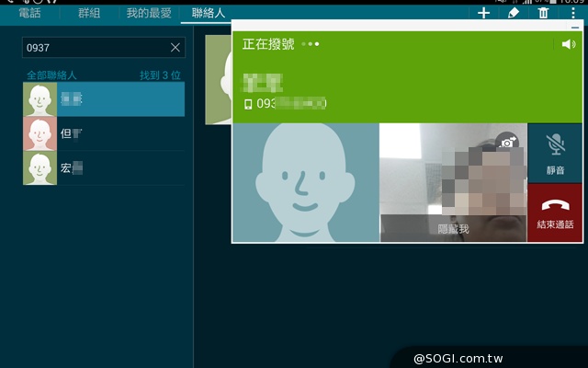The height and width of the screenshot is (368, 588).
Task: End the call with 結束通話
Action: (x=555, y=213)
